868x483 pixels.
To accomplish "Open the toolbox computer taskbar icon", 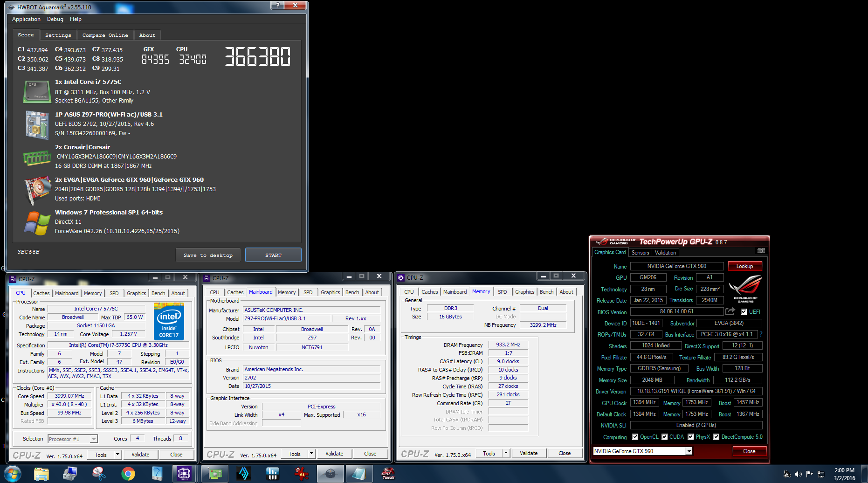I will (70, 474).
